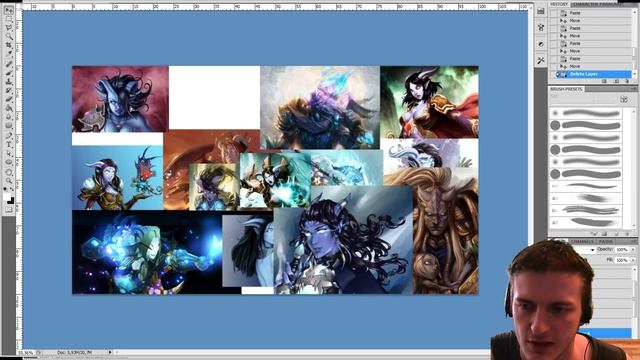Viewport: 640px width, 360px height.
Task: Select the Zoom tool
Action: [9, 180]
